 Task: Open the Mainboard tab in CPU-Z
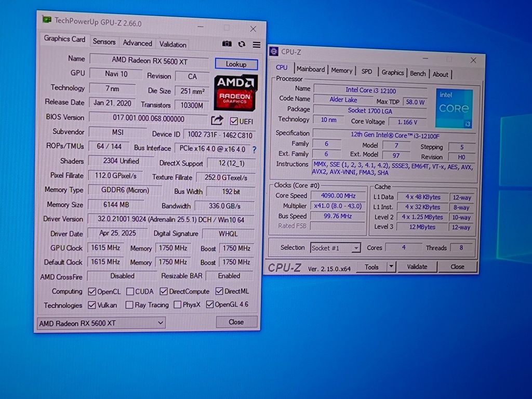tap(311, 69)
